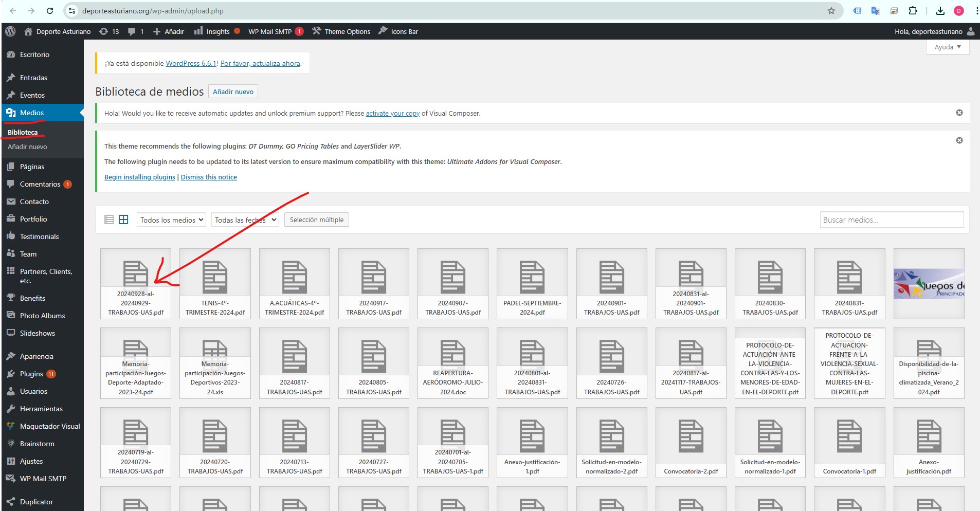Screen dimensions: 980x511
Task: Open Portfolio in the sidebar
Action: tap(42, 219)
